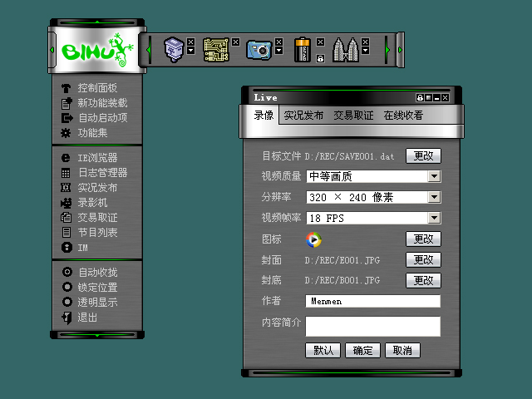This screenshot has width=532, height=399.
Task: Click the 默认 button
Action: pyautogui.click(x=323, y=350)
